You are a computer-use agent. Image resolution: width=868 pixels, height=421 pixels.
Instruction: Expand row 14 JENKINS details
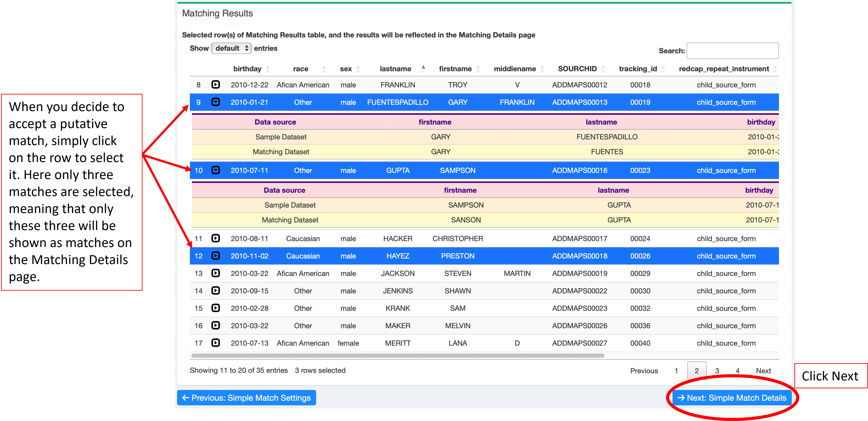point(215,291)
